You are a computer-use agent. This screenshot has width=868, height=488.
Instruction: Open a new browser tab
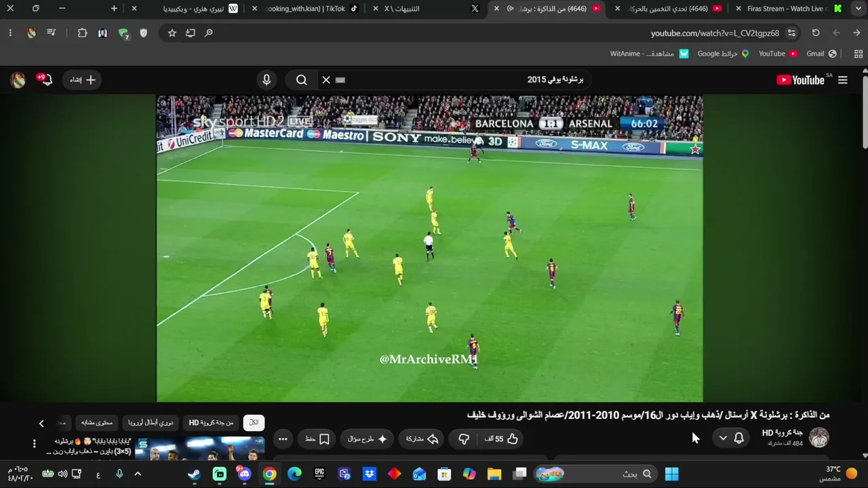click(x=114, y=9)
